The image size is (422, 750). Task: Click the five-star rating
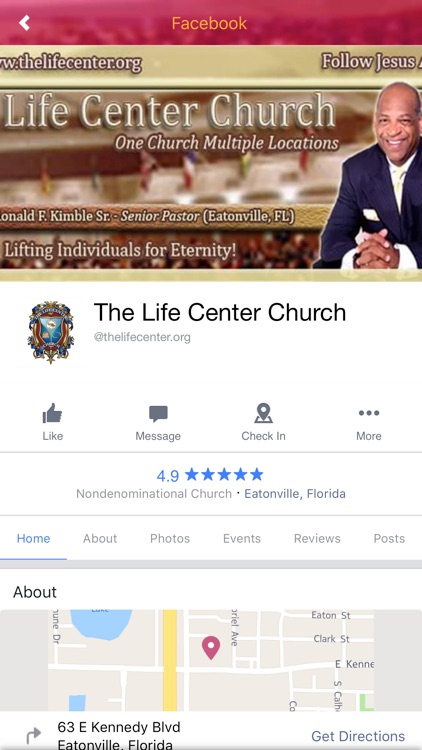224,474
